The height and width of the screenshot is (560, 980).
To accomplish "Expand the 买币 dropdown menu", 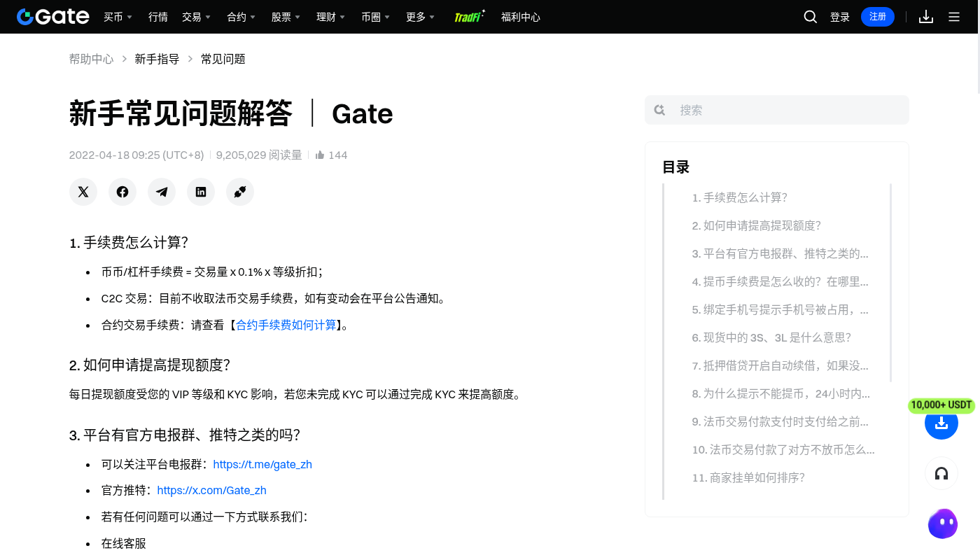I will coord(118,17).
